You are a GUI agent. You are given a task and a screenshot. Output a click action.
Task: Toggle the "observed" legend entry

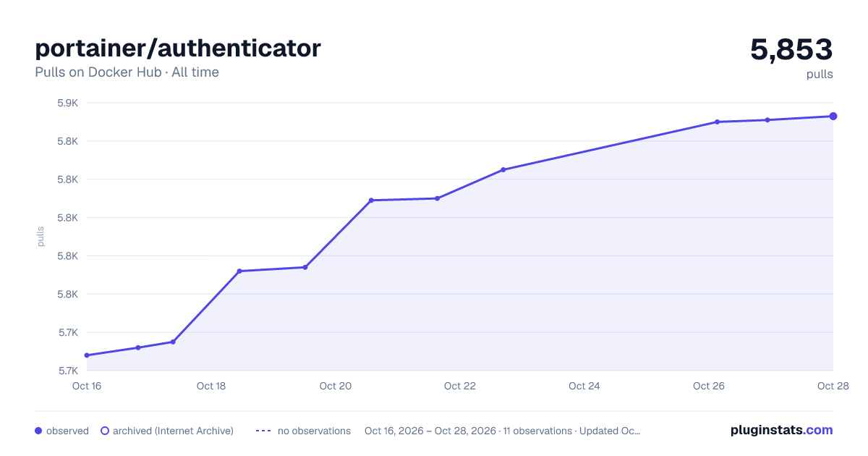[61, 431]
